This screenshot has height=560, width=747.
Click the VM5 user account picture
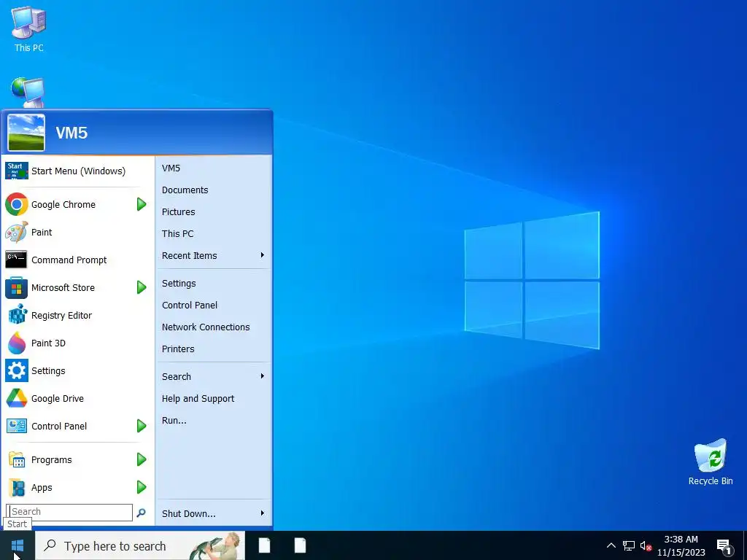tap(26, 133)
